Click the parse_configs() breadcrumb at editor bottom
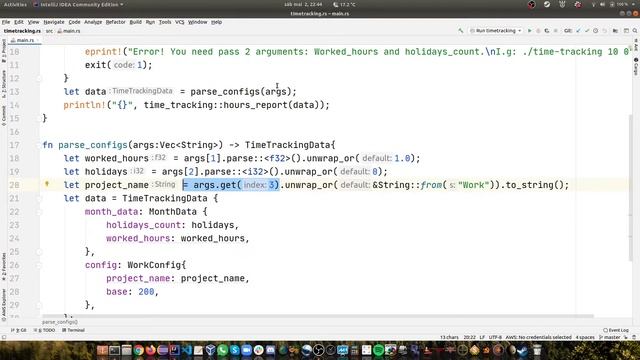Screen dimensions: 640x360 point(60,322)
